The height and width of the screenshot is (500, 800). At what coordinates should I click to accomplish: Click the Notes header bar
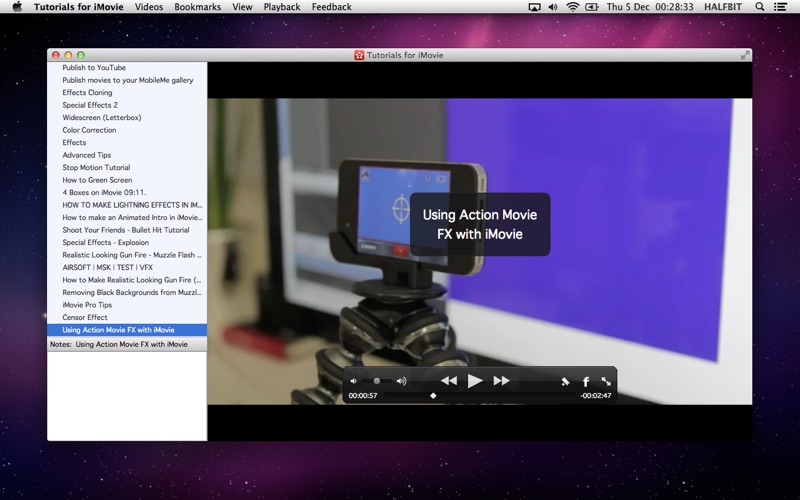coord(127,344)
